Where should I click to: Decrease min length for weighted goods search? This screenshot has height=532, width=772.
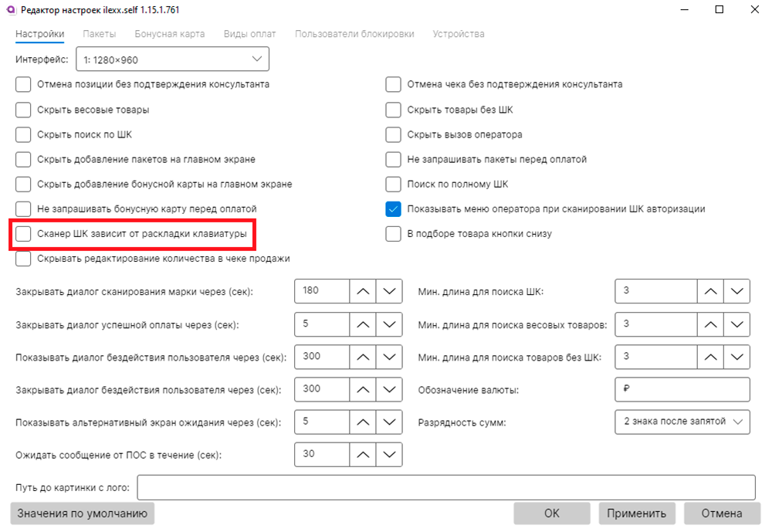tap(736, 324)
